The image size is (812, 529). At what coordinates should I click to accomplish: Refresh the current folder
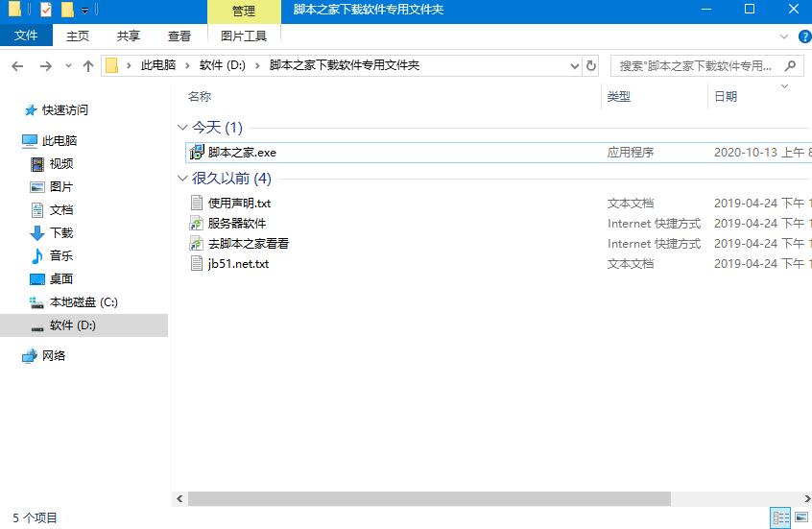(x=591, y=66)
